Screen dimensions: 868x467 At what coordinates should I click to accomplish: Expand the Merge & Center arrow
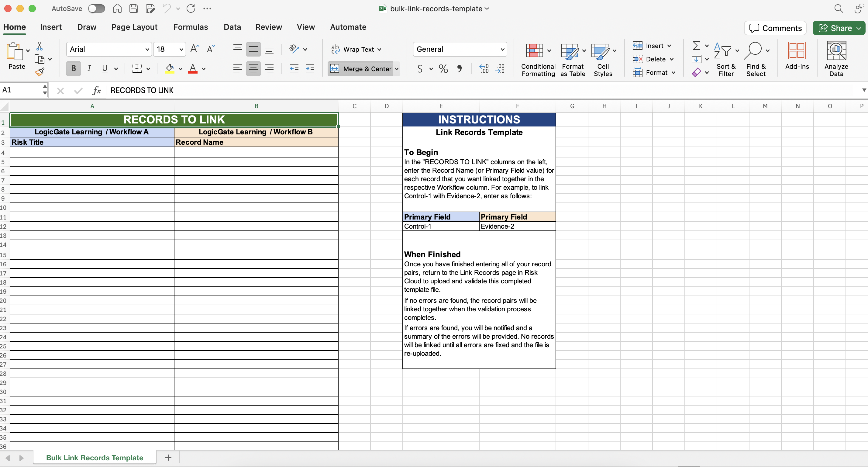coord(397,69)
